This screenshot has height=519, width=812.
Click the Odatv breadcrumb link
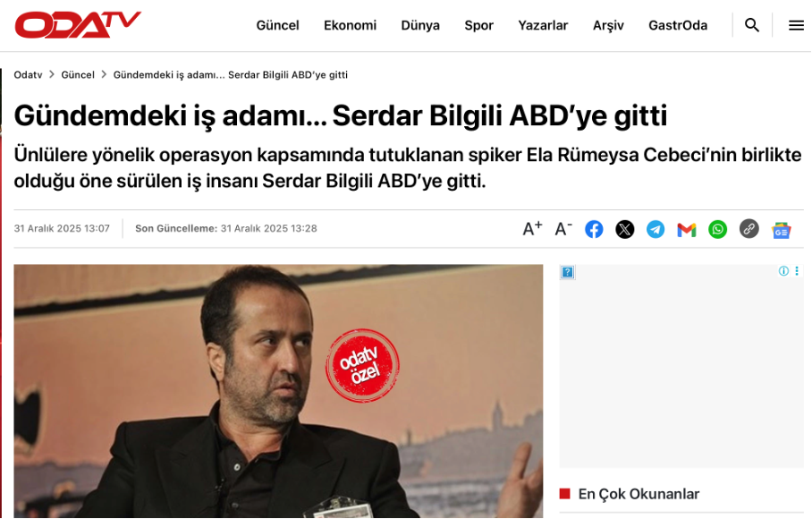[x=28, y=74]
